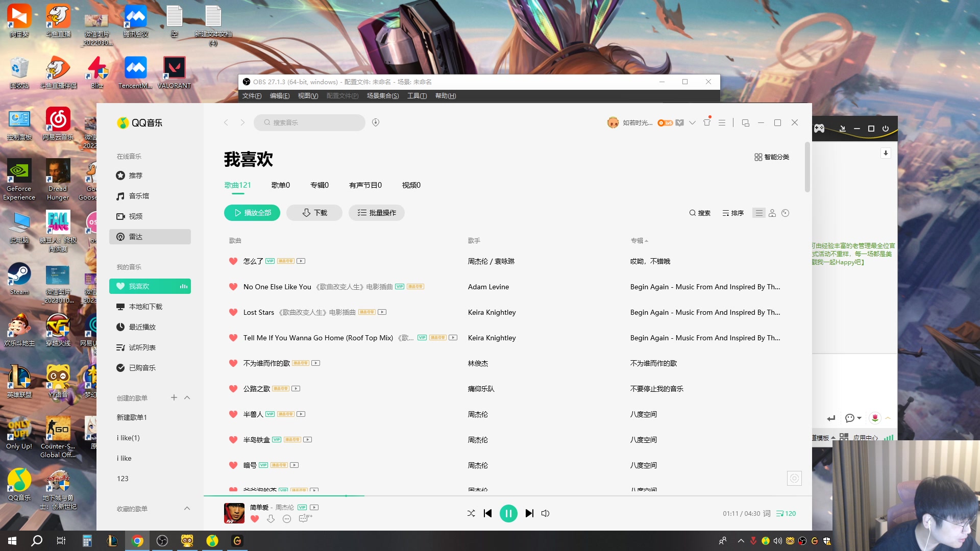The image size is (980, 551).
Task: Open the skin shirt icon
Action: click(707, 122)
